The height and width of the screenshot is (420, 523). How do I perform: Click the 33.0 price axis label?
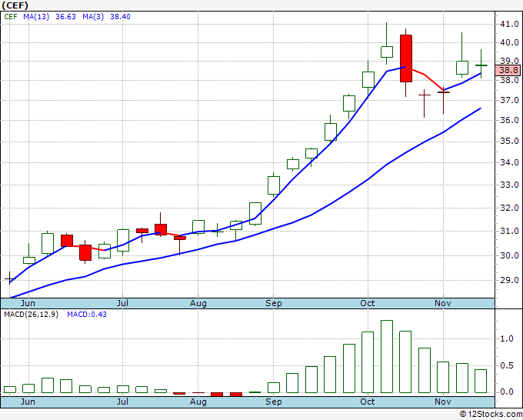point(509,185)
